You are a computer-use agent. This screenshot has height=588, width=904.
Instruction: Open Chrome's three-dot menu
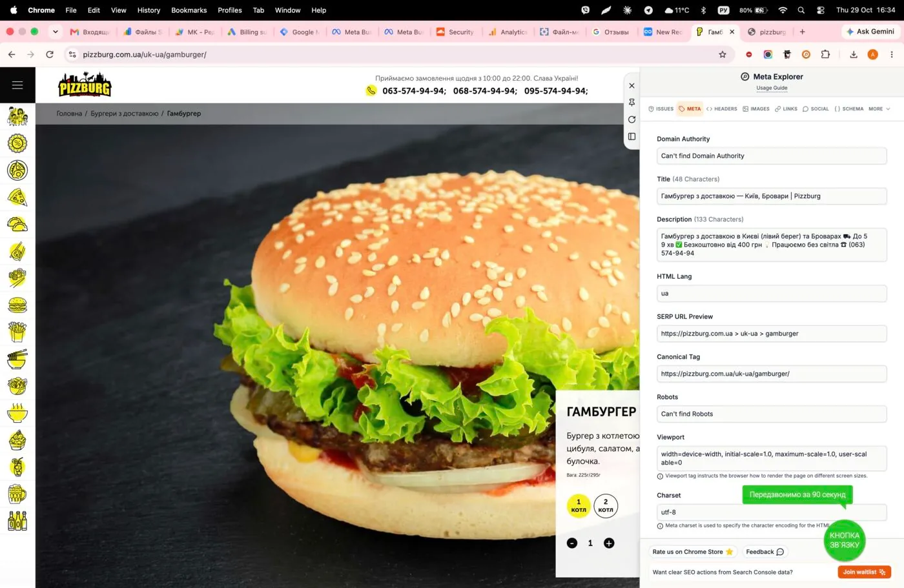[892, 55]
